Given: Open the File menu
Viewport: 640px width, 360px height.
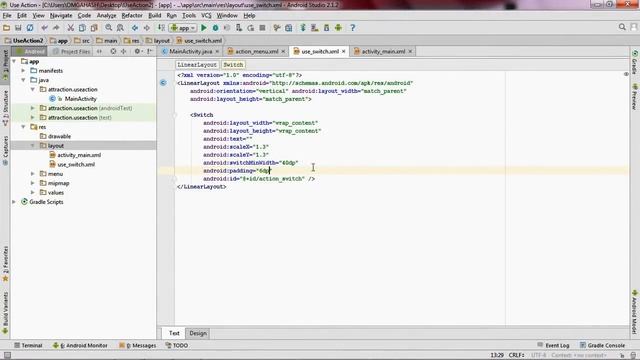Looking at the screenshot, I should point(7,16).
